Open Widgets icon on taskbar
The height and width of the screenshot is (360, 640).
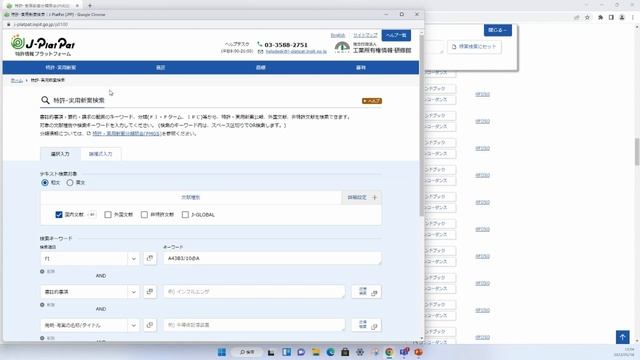click(x=286, y=352)
